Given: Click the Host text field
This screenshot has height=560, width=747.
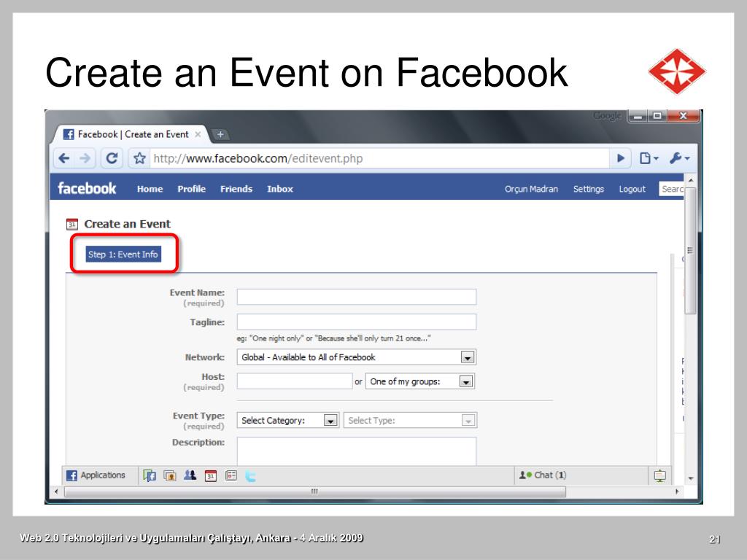Looking at the screenshot, I should [x=295, y=381].
